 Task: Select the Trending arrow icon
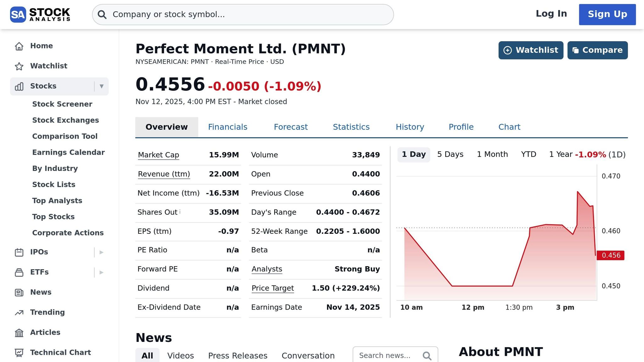tap(19, 312)
